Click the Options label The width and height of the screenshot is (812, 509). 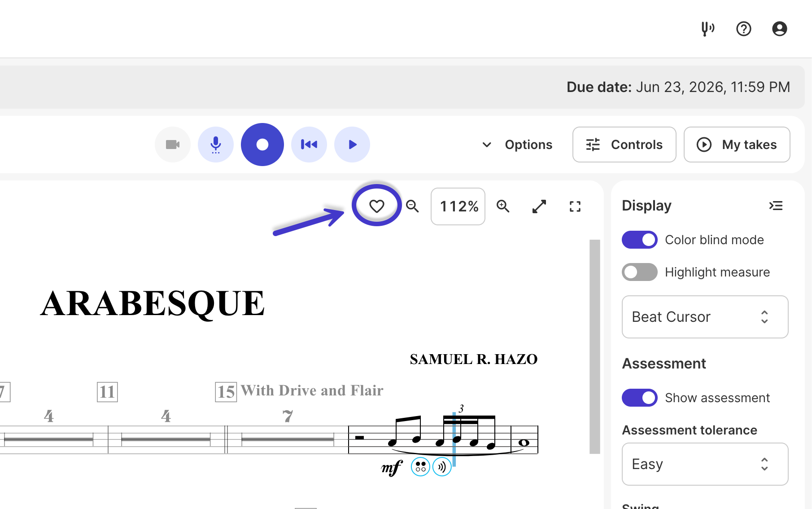pos(528,145)
